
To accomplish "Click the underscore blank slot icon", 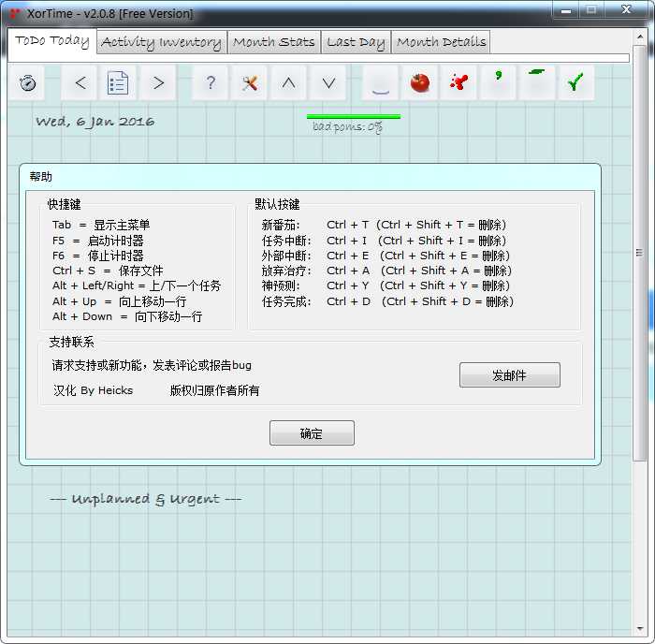I will pyautogui.click(x=380, y=82).
